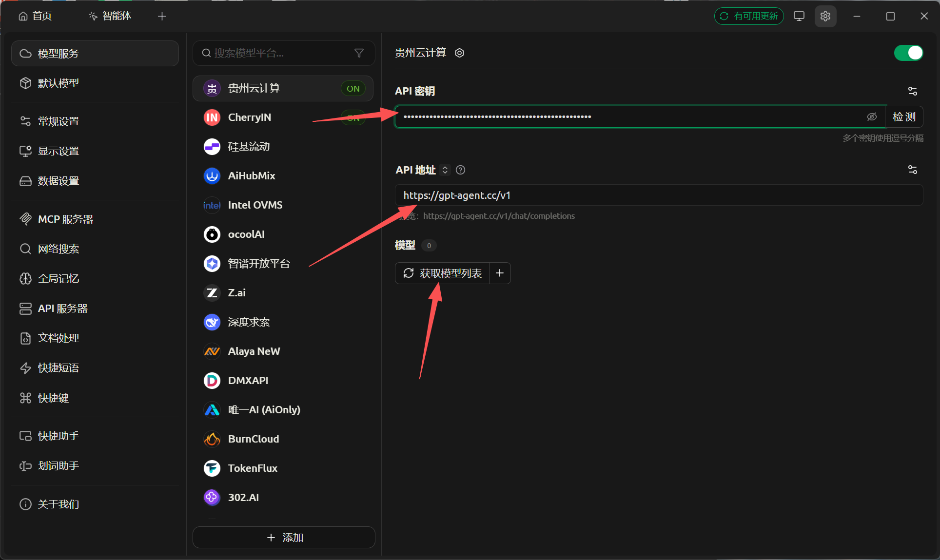The image size is (940, 560).
Task: Open 快捷键 shortcut settings
Action: click(x=95, y=398)
